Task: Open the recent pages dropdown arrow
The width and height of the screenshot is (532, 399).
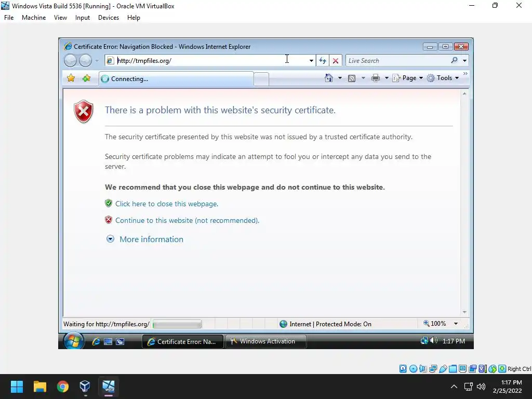Action: tap(97, 61)
